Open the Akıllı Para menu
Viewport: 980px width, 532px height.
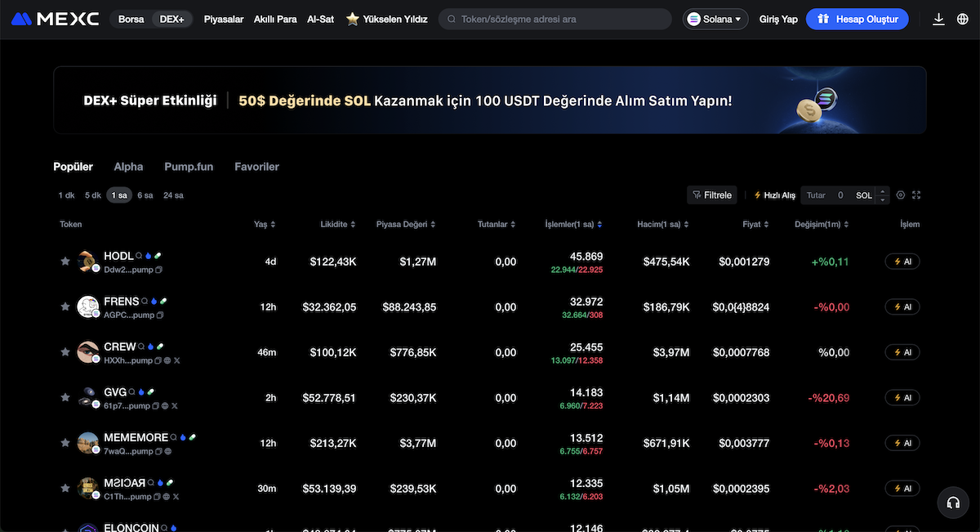(275, 19)
